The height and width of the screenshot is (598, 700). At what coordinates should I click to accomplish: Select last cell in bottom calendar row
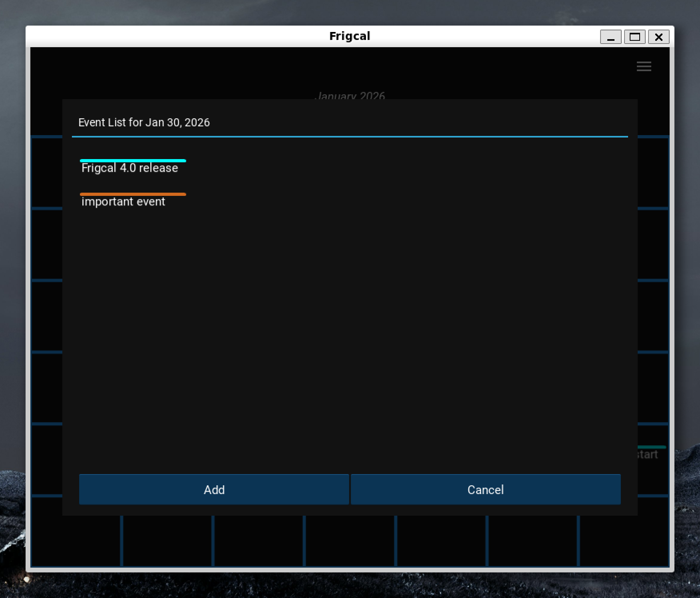tap(623, 540)
